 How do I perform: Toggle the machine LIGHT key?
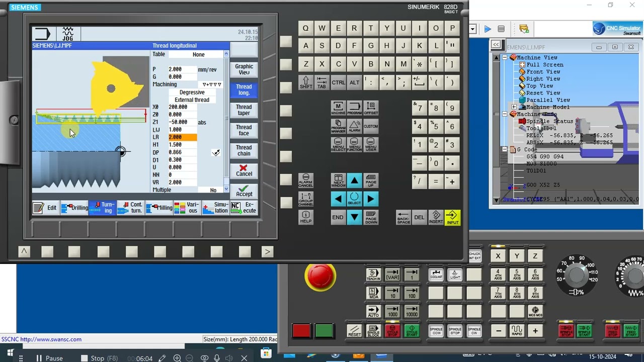point(455,275)
